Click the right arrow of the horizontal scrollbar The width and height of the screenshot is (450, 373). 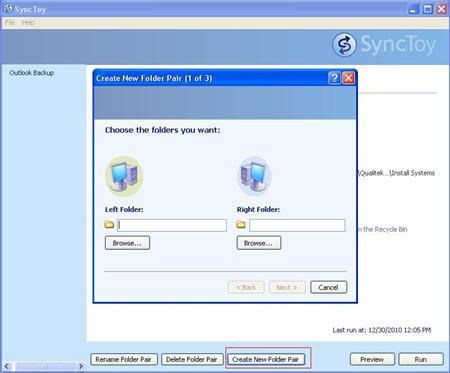[x=81, y=366]
